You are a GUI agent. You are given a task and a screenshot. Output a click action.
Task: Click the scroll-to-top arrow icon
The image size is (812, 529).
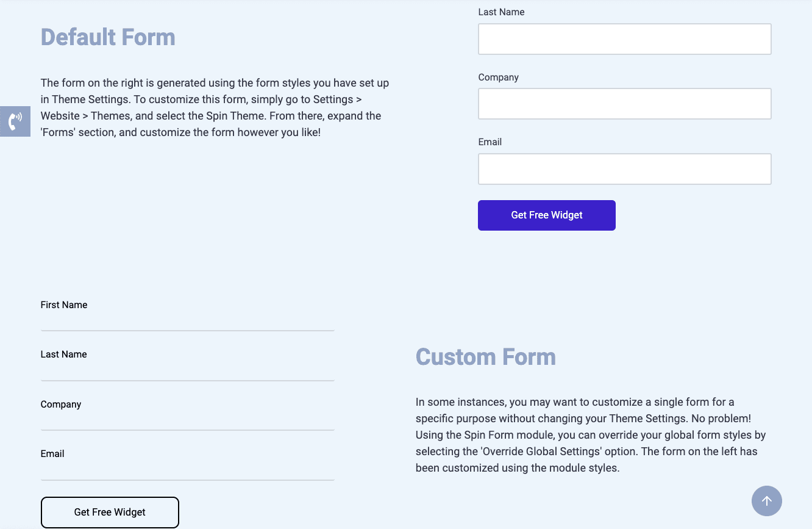coord(766,500)
